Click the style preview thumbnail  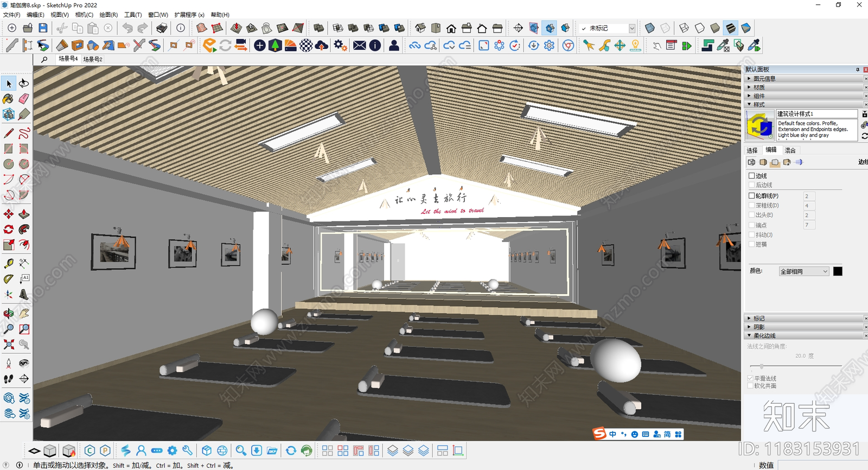(x=759, y=125)
